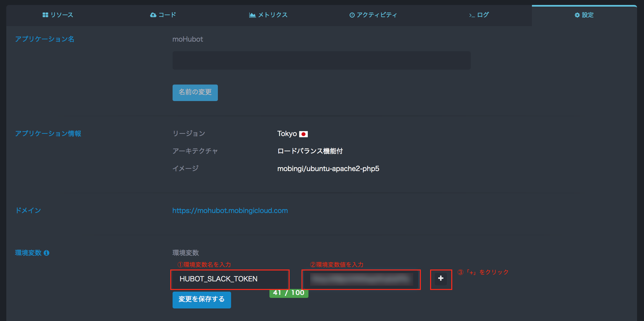Open the アクティビティ tab
The width and height of the screenshot is (644, 321).
[x=374, y=15]
